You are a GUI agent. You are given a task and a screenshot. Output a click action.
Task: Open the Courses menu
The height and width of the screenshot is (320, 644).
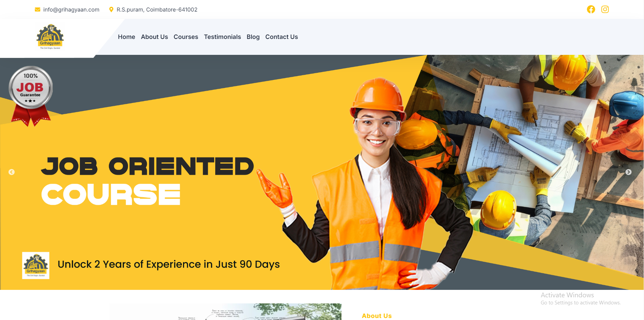point(186,37)
